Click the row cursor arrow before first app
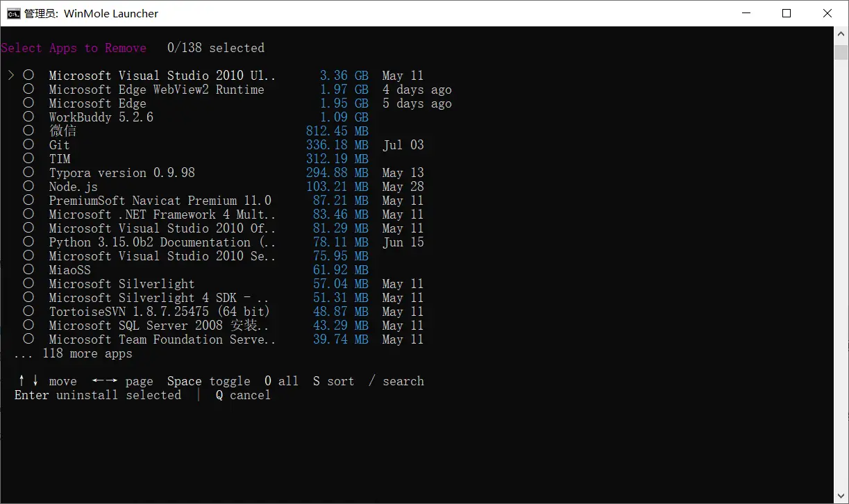Viewport: 849px width, 504px height. point(11,75)
